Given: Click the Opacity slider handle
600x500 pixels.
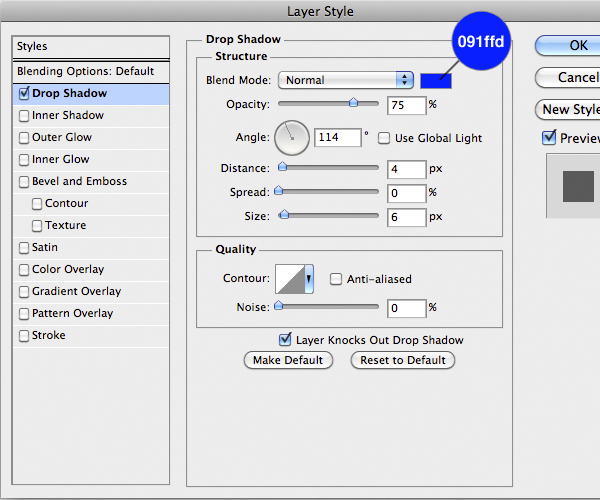Looking at the screenshot, I should pos(353,102).
